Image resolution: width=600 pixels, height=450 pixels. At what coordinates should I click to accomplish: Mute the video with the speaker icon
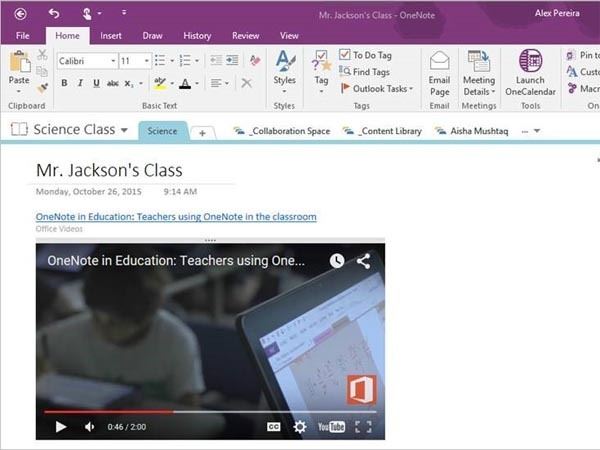coord(90,427)
